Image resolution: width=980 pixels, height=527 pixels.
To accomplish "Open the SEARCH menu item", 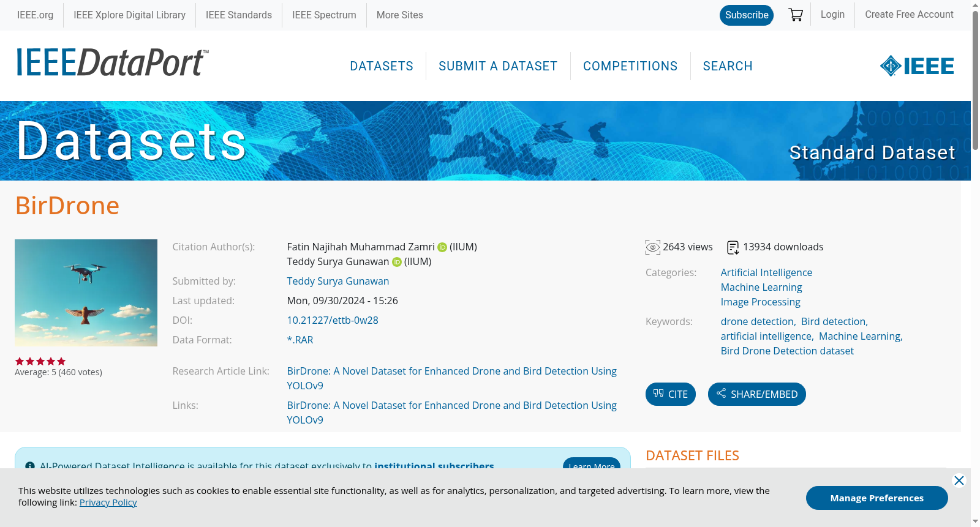I will point(728,66).
